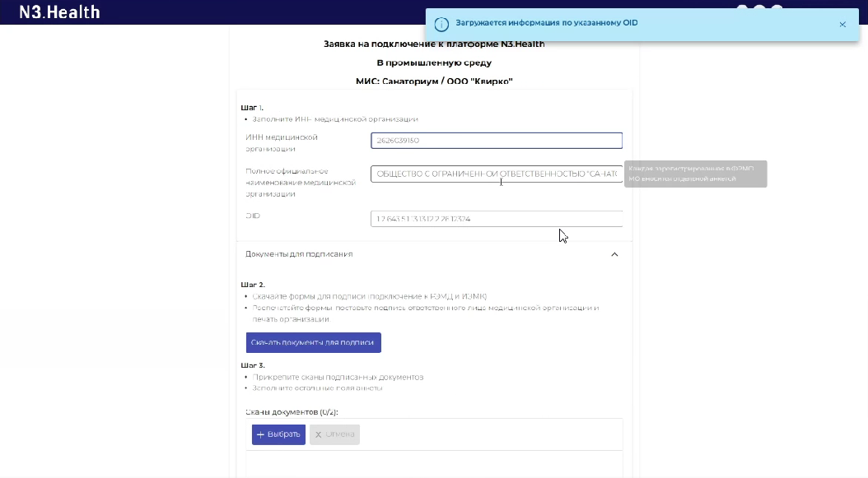Image resolution: width=868 pixels, height=478 pixels.
Task: Click the 'Выбрать' upload button
Action: (x=278, y=434)
